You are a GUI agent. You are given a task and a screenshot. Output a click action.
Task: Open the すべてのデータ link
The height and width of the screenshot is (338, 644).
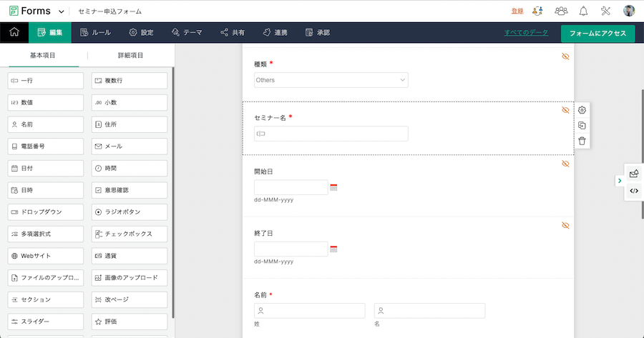click(x=526, y=32)
